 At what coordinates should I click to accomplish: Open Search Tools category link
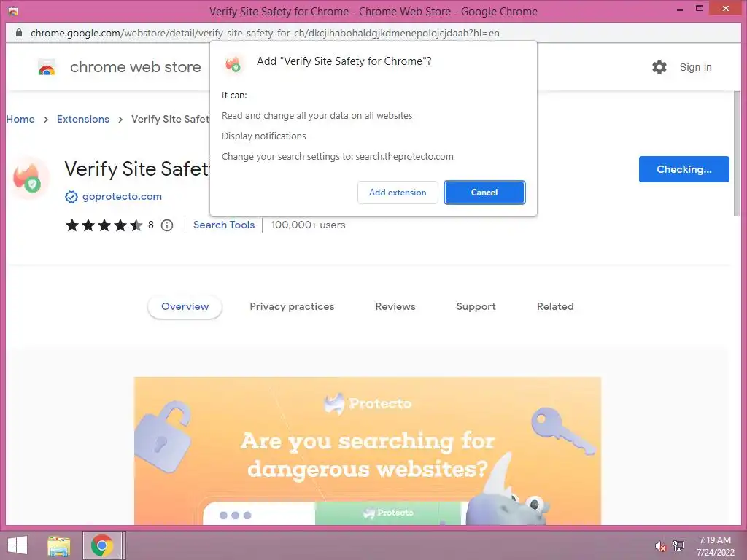coord(224,225)
